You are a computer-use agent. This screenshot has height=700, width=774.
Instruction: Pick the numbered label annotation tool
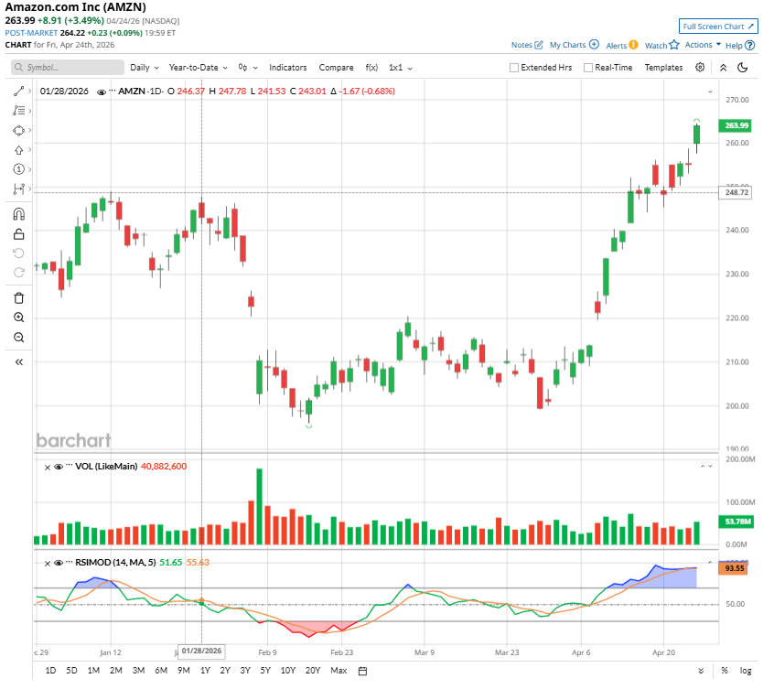[19, 169]
